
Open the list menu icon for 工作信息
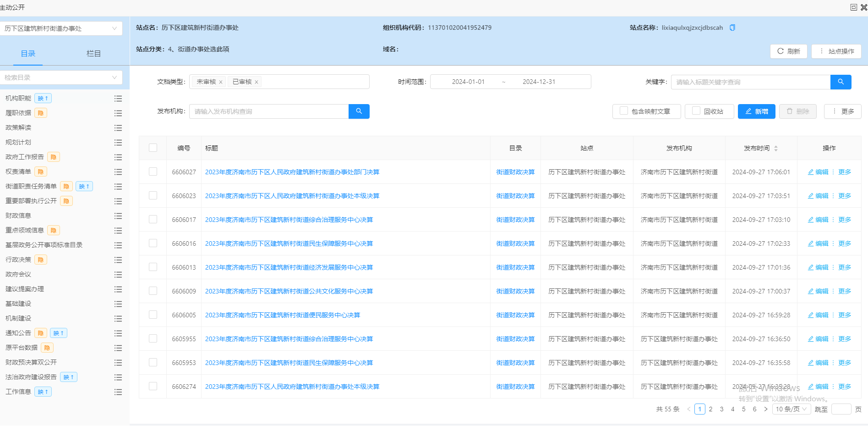coord(118,392)
